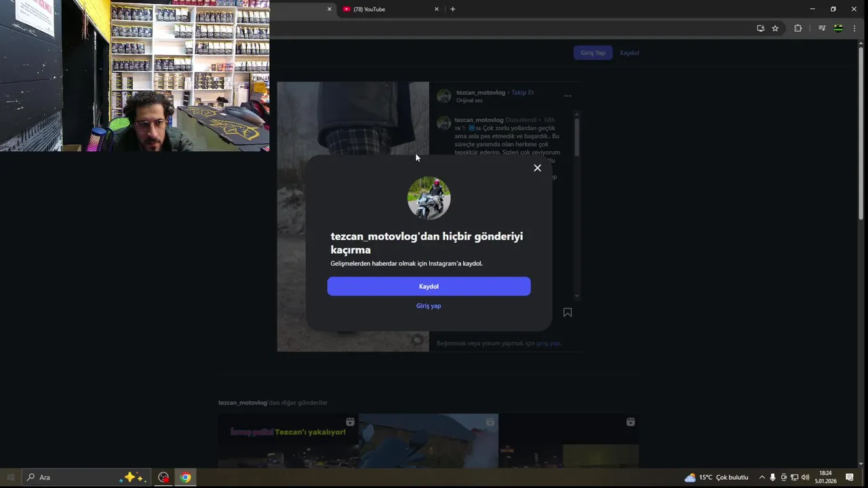
Task: Click the microphone tray icon
Action: [x=772, y=477]
